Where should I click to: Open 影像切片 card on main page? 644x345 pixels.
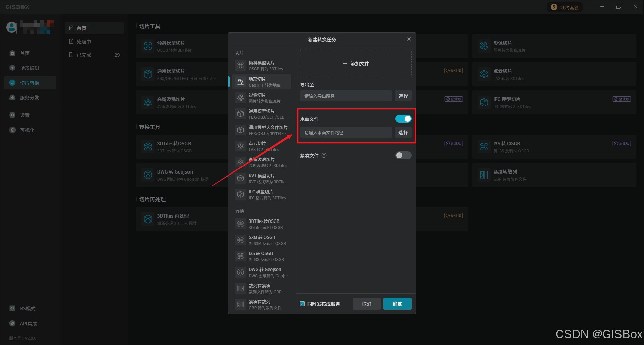pos(554,46)
